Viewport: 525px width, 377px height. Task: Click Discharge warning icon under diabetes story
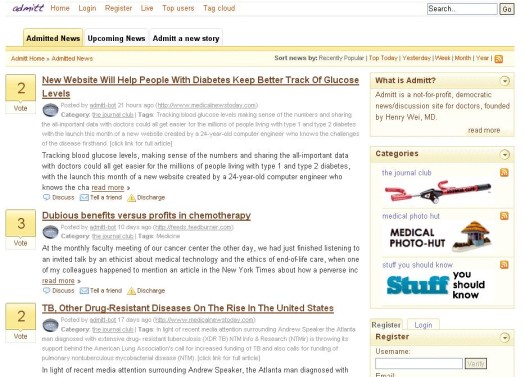pos(131,198)
